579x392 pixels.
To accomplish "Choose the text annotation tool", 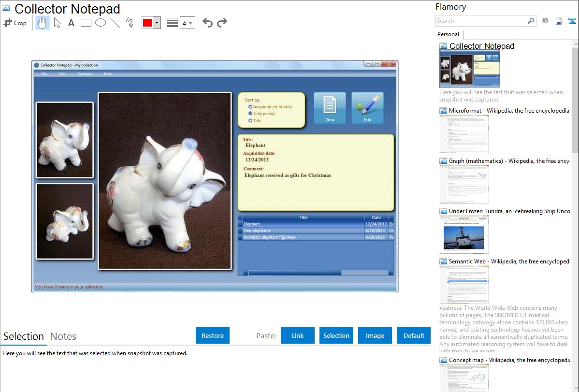I will (71, 23).
